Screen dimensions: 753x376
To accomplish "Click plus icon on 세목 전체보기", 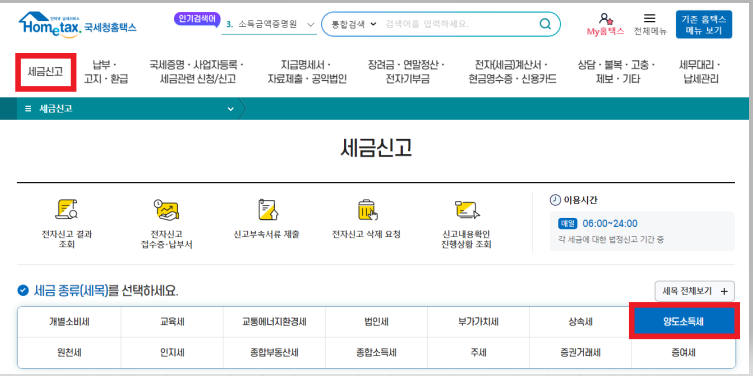I will [724, 291].
